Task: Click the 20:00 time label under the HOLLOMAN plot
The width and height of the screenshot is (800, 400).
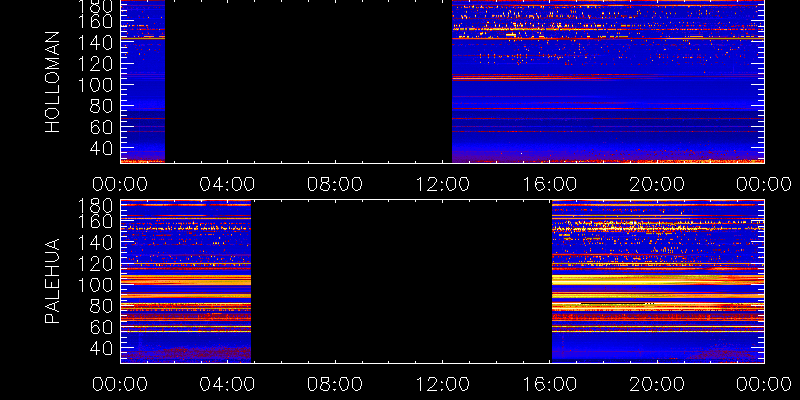Action: point(657,184)
